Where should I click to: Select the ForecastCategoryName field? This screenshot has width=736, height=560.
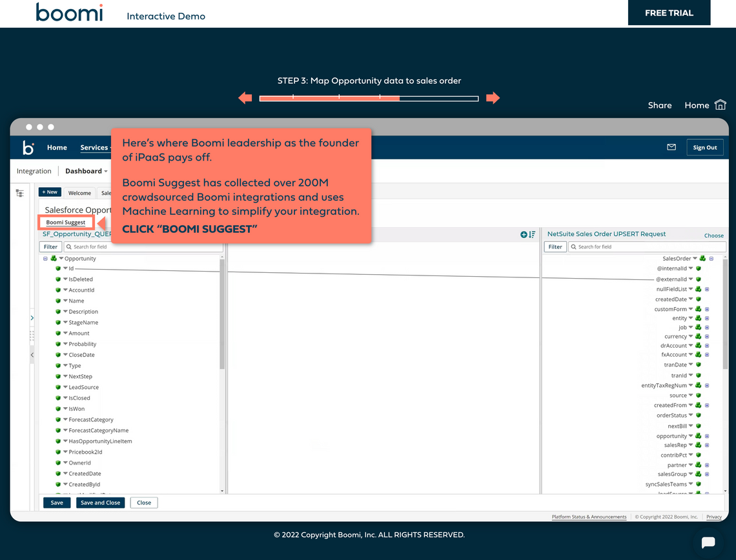click(x=99, y=430)
